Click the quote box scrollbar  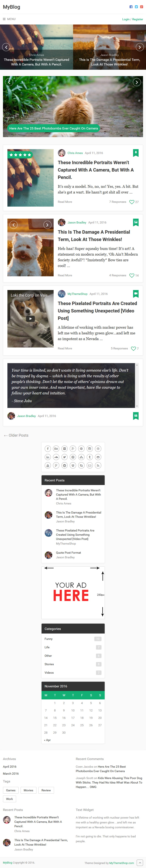[x=137, y=386]
